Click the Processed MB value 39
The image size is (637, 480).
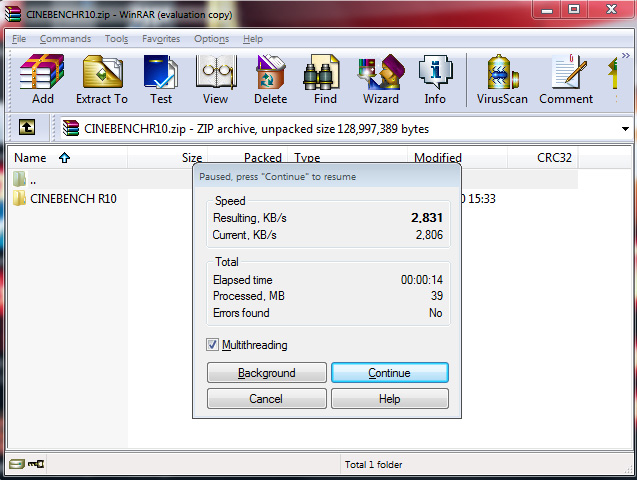pos(437,296)
